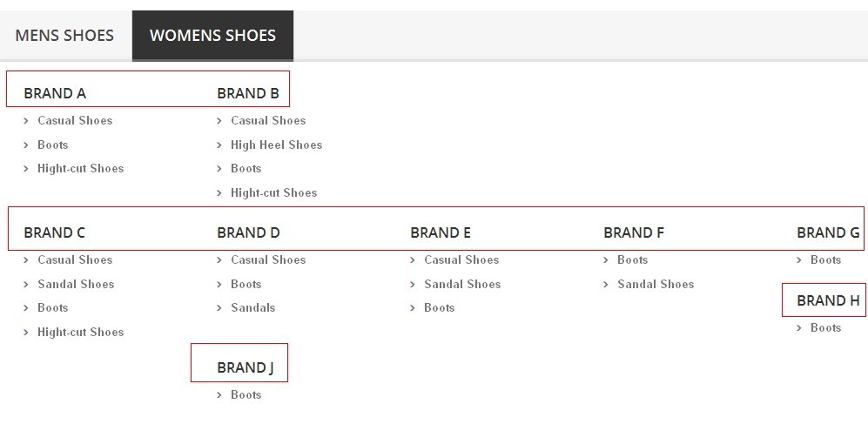The image size is (868, 431).
Task: Select the BRAND F heading
Action: coord(634,232)
